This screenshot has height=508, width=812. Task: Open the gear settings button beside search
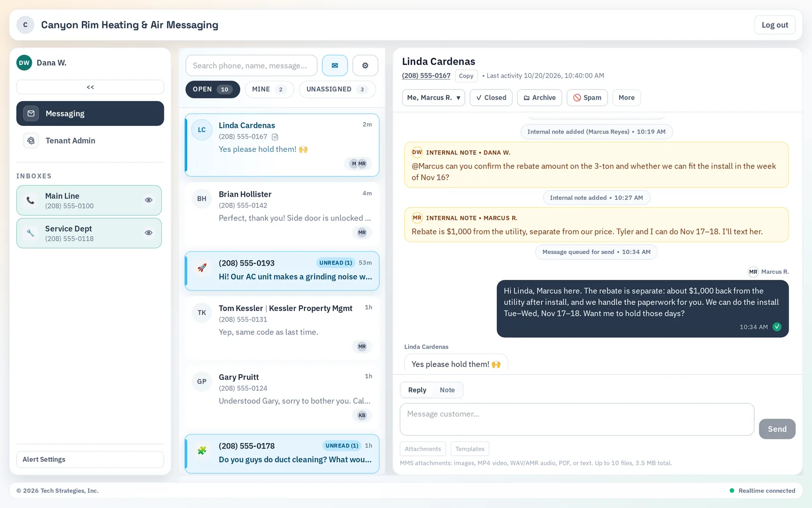[x=365, y=66]
